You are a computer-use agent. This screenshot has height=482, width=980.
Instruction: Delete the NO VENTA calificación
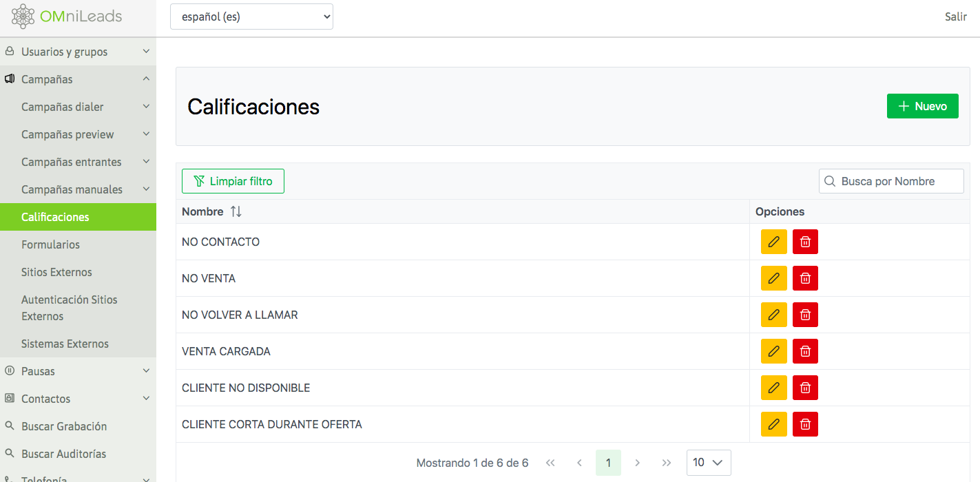coord(805,278)
